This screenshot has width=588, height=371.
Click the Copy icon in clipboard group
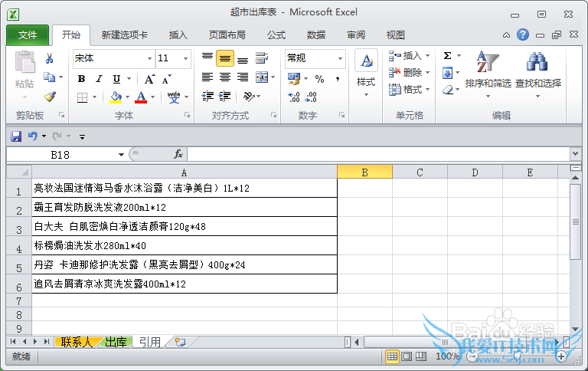49,77
